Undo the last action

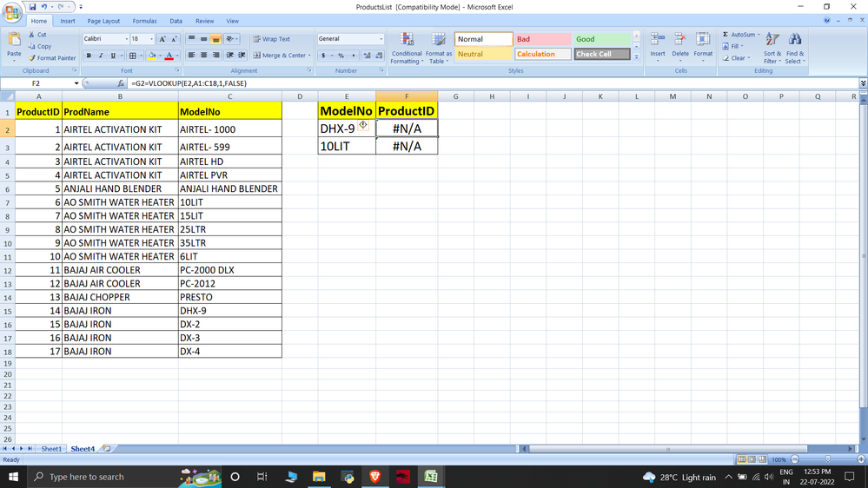pyautogui.click(x=43, y=7)
